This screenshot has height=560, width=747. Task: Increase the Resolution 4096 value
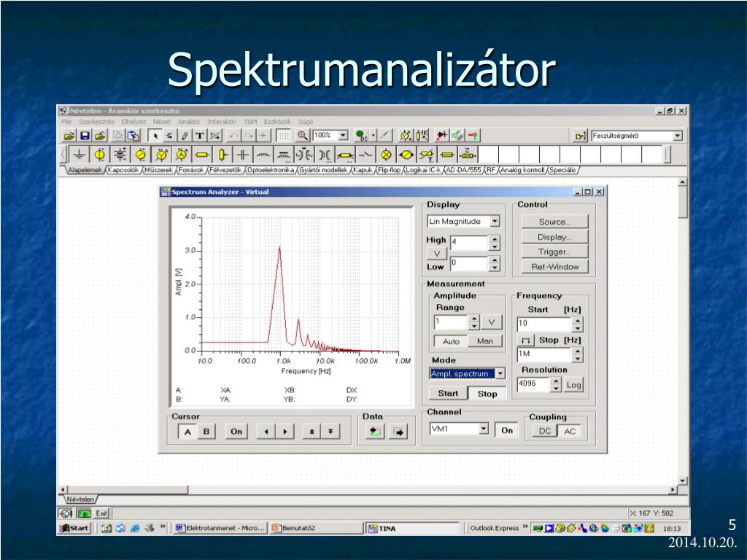556,381
